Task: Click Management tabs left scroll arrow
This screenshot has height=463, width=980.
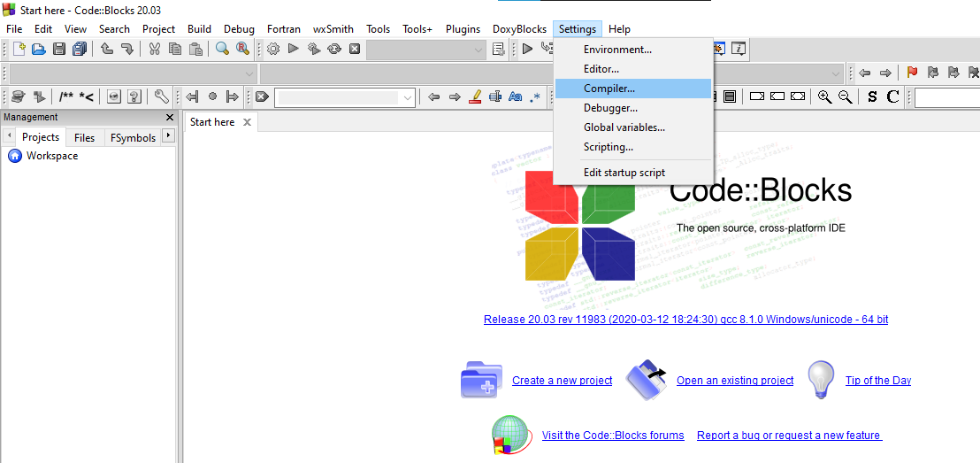Action: coord(9,135)
